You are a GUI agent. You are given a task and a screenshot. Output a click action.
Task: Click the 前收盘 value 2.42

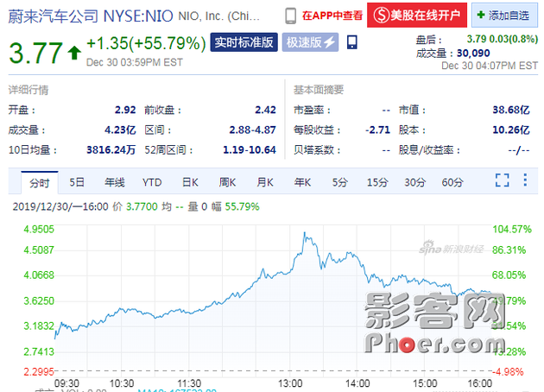tap(265, 110)
